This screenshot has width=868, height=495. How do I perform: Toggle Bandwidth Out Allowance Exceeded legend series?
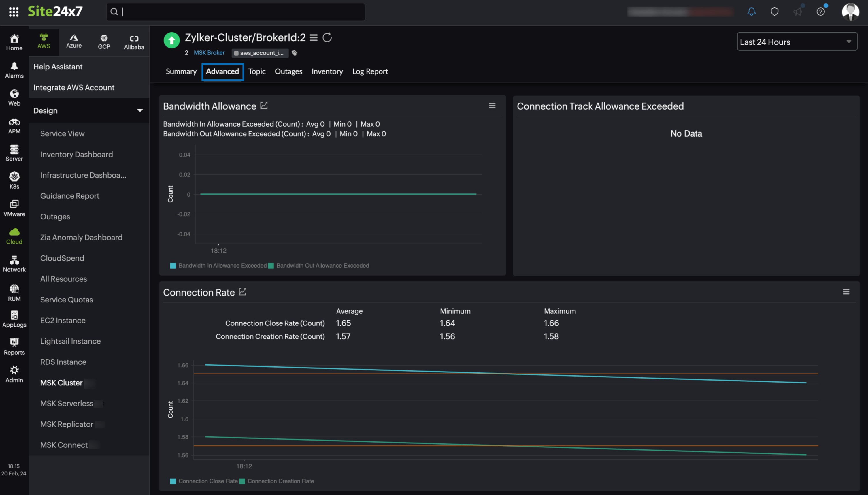click(322, 266)
